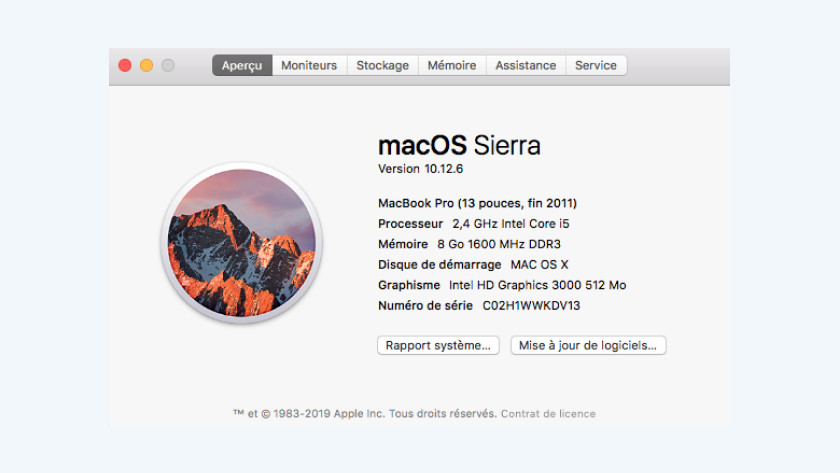Open the Assistance tab

point(526,65)
